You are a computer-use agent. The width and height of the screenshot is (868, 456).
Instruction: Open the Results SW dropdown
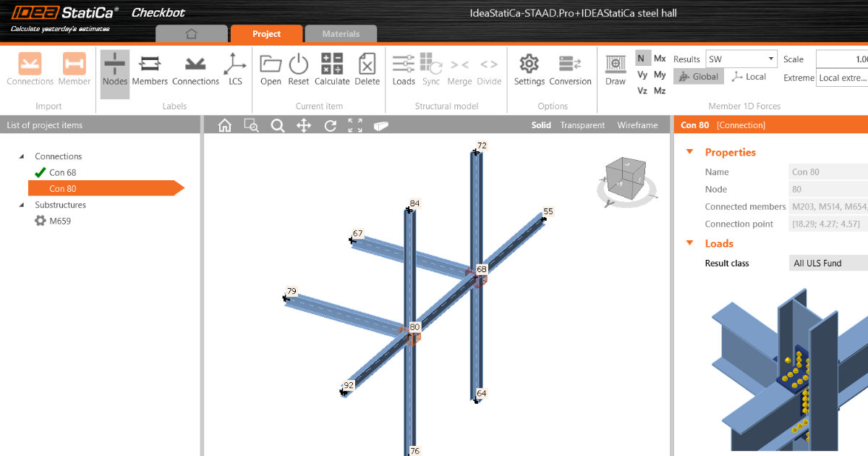click(741, 59)
